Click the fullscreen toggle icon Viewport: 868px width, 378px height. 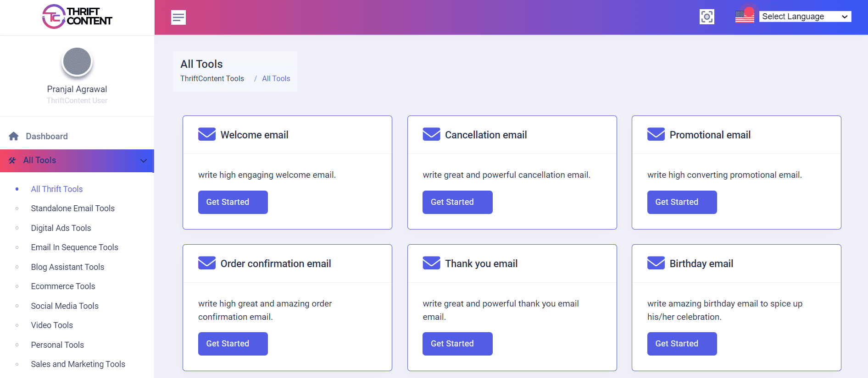coord(707,17)
